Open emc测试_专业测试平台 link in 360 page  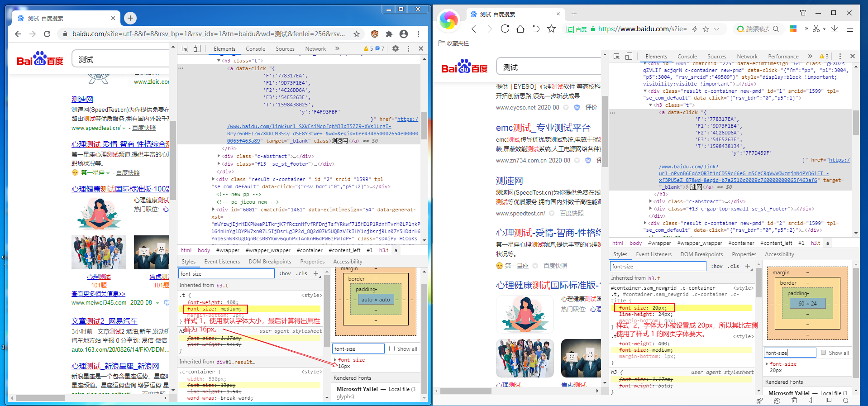point(543,128)
